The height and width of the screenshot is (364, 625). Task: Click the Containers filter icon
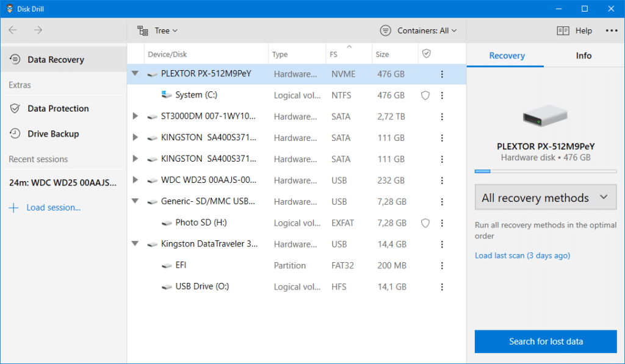(385, 30)
